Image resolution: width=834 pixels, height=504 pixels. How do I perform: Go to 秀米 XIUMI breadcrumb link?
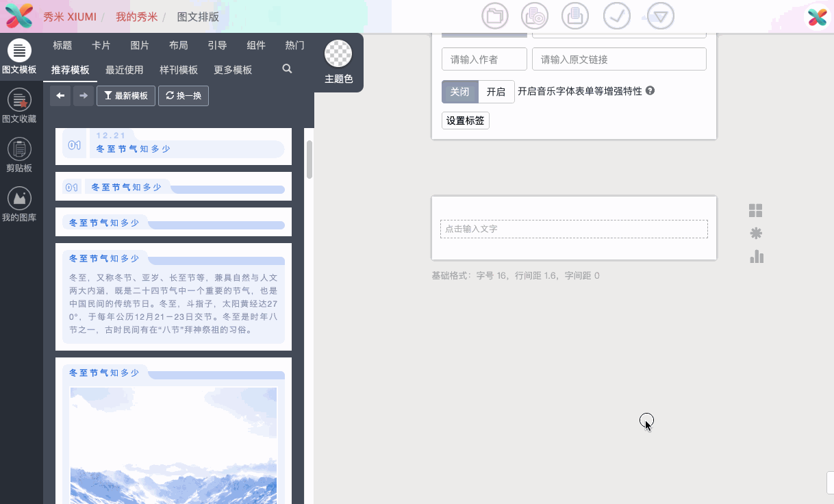coord(70,16)
